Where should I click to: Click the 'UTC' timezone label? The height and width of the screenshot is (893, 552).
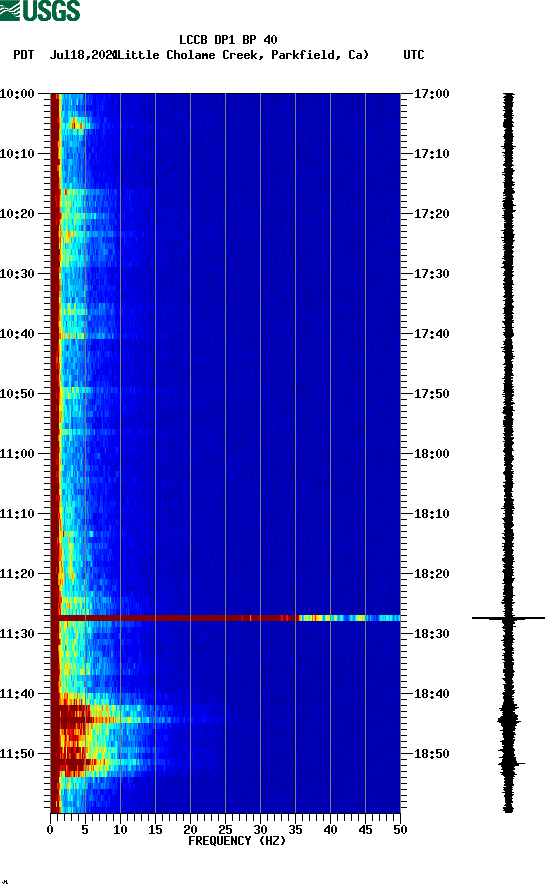tap(414, 55)
